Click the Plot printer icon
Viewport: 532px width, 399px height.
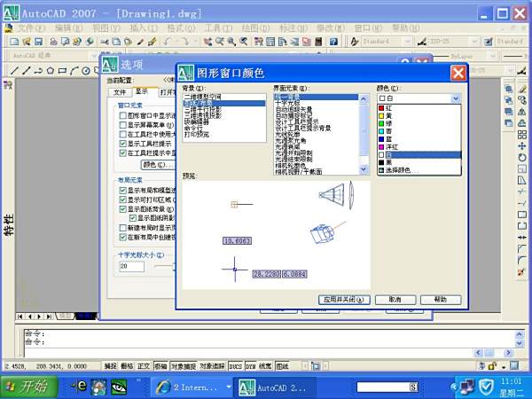[53, 42]
